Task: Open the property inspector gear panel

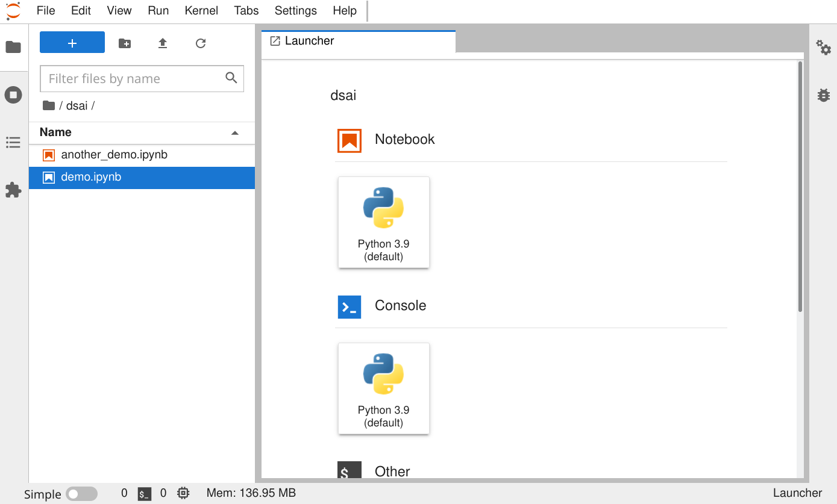Action: coord(824,49)
